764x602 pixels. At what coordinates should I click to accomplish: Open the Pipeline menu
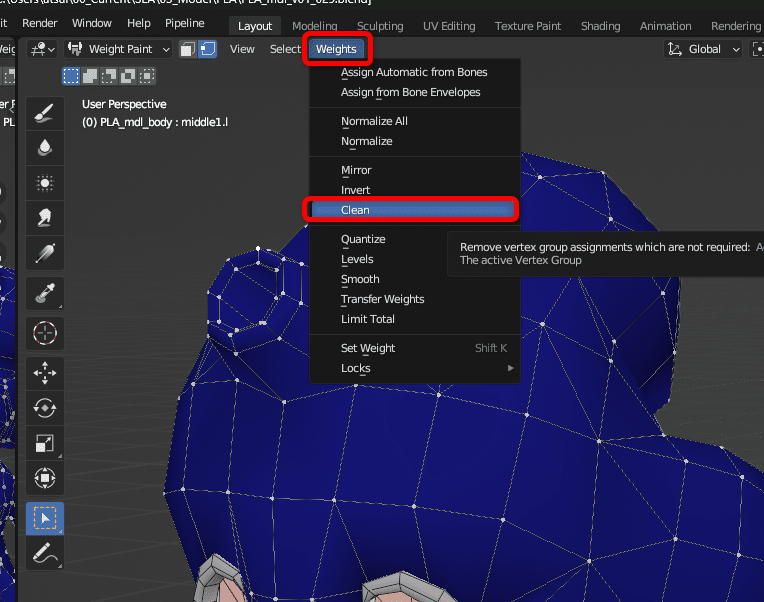tap(185, 23)
